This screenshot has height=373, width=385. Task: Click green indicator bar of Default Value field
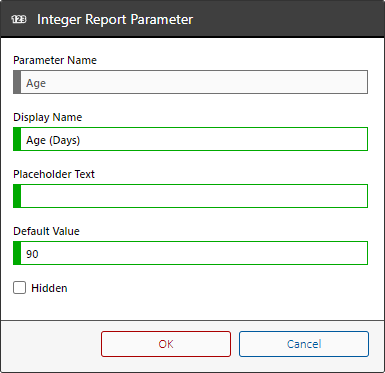point(17,253)
